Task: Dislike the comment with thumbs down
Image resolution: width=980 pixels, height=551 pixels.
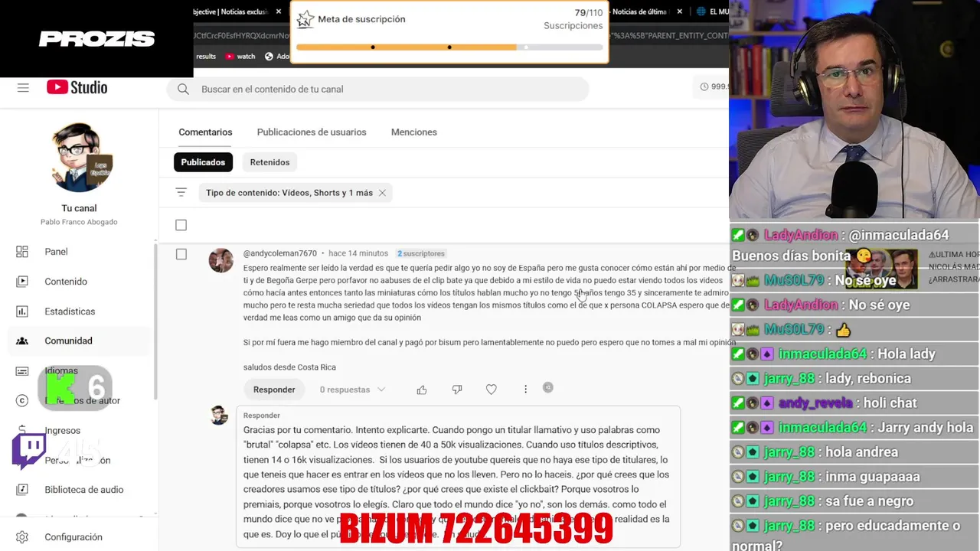Action: click(457, 390)
